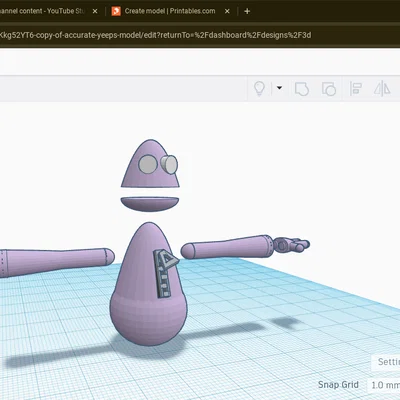
Task: Close the Printables.com tab
Action: point(227,11)
